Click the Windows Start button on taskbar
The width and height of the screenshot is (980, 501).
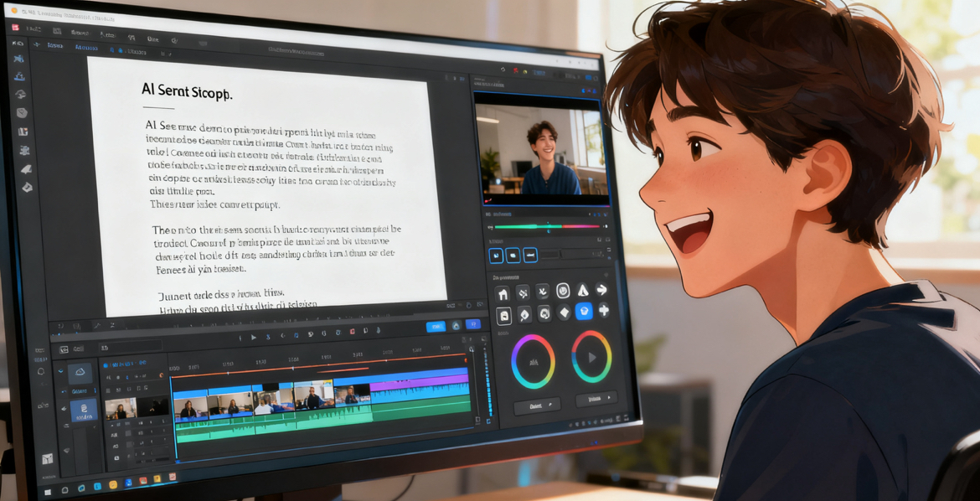pyautogui.click(x=47, y=490)
